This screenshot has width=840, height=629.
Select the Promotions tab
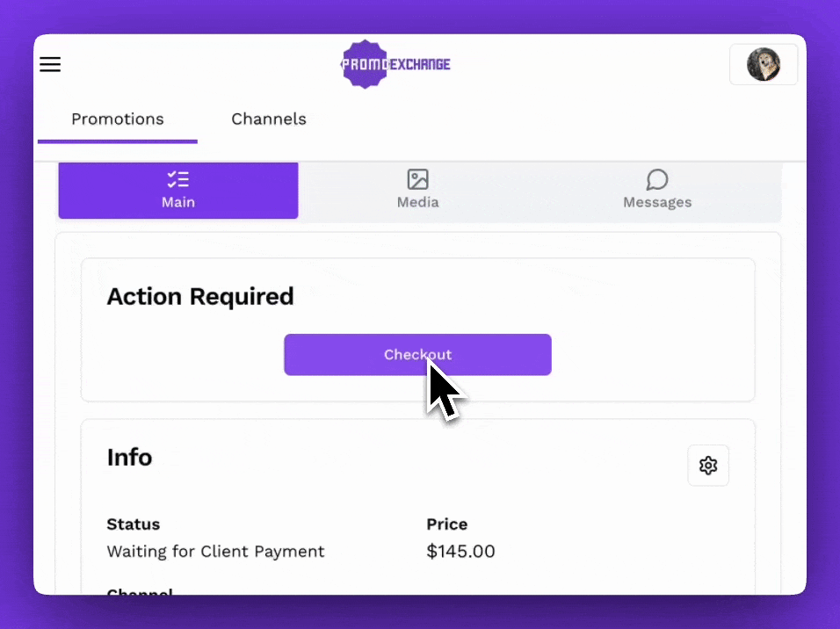(x=117, y=119)
